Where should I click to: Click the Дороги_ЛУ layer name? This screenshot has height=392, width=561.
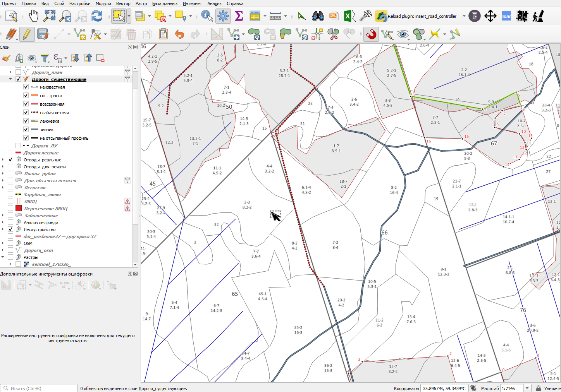[x=44, y=146]
